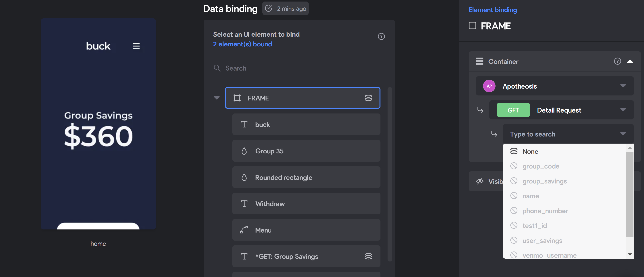Select None in the field list
644x277 pixels.
click(x=564, y=151)
